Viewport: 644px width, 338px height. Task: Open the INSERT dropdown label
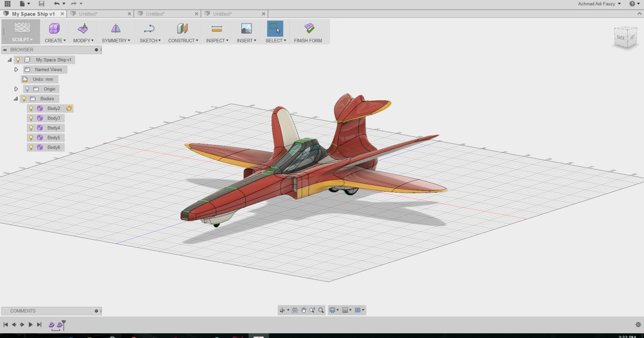[246, 40]
